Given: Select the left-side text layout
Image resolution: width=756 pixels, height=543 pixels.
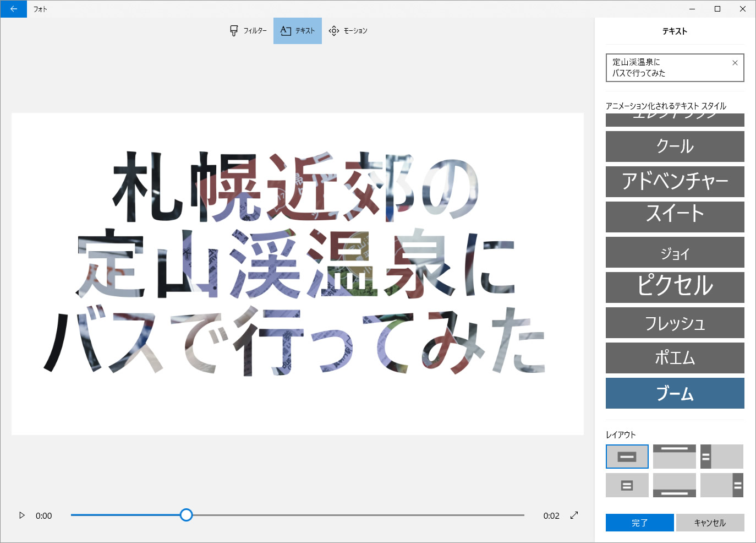Looking at the screenshot, I should pyautogui.click(x=721, y=457).
